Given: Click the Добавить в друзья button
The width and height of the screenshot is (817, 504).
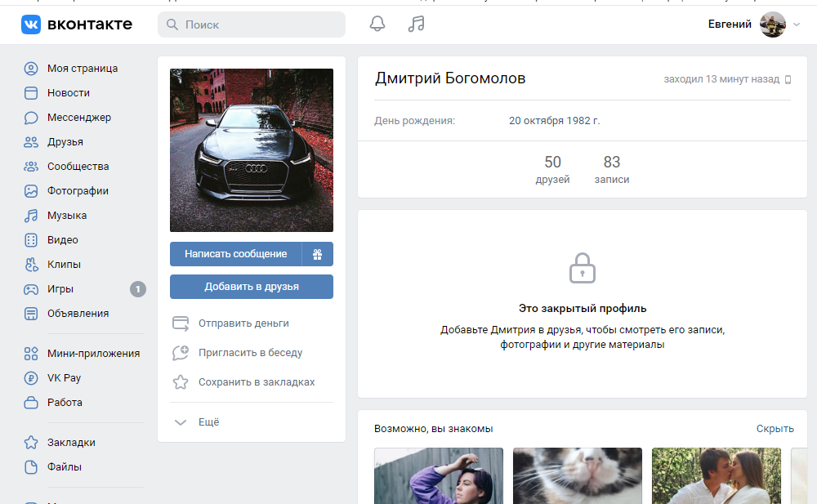Looking at the screenshot, I should pos(251,287).
